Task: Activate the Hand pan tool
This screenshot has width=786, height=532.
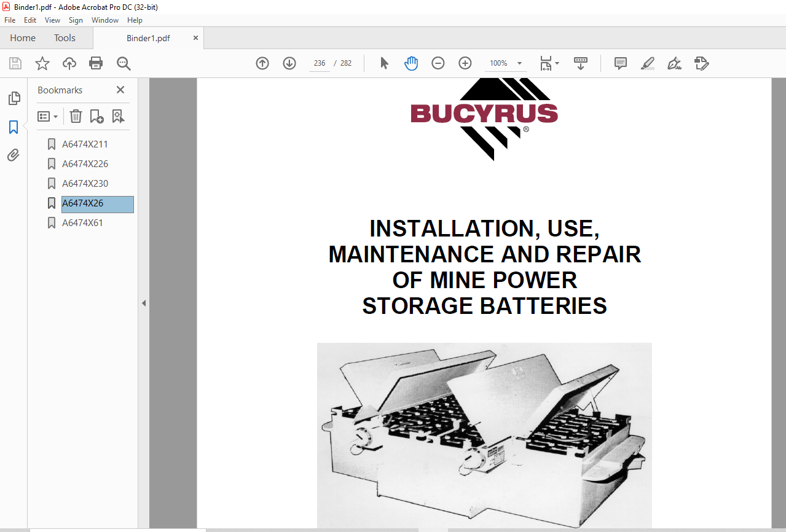Action: [x=411, y=63]
